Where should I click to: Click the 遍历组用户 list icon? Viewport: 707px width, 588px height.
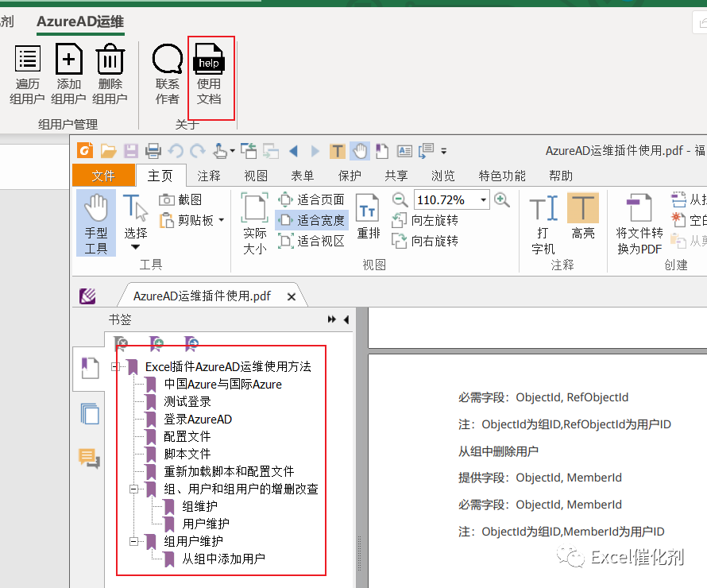click(28, 59)
